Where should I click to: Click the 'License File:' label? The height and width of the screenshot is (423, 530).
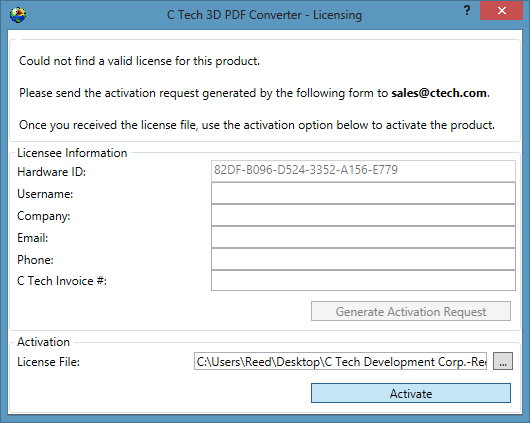tap(48, 362)
